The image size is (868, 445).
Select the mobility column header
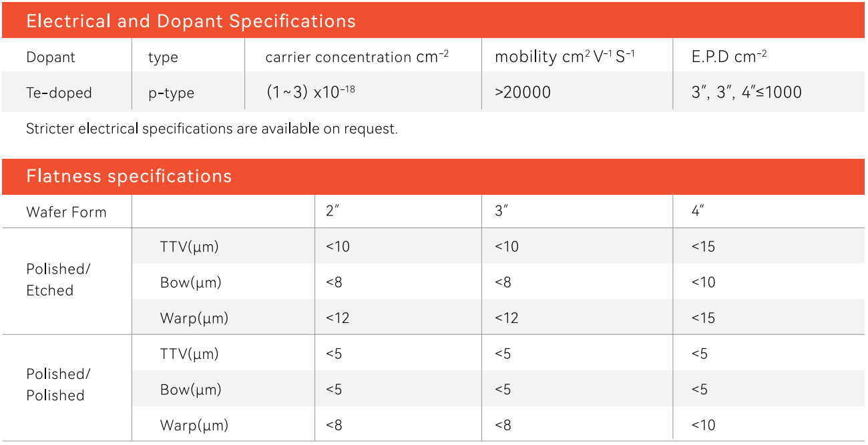(x=564, y=57)
